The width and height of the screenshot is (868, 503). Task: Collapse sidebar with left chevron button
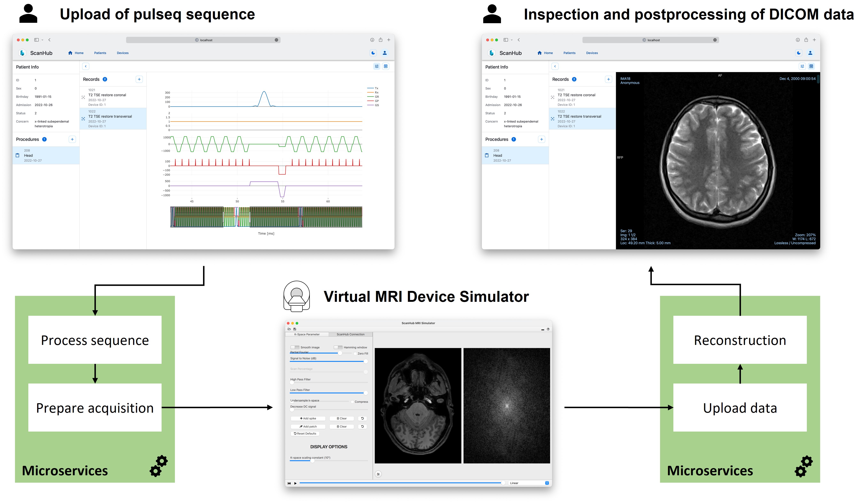86,66
